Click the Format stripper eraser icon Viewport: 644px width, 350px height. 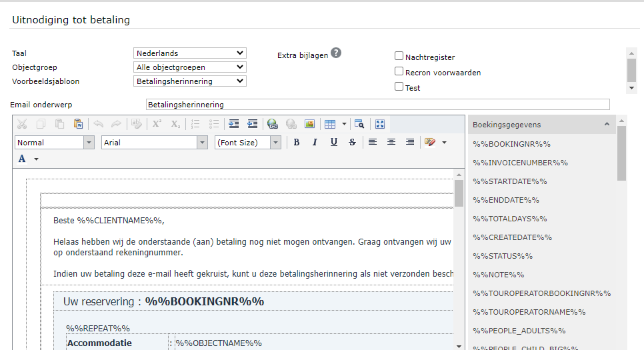[x=137, y=124]
